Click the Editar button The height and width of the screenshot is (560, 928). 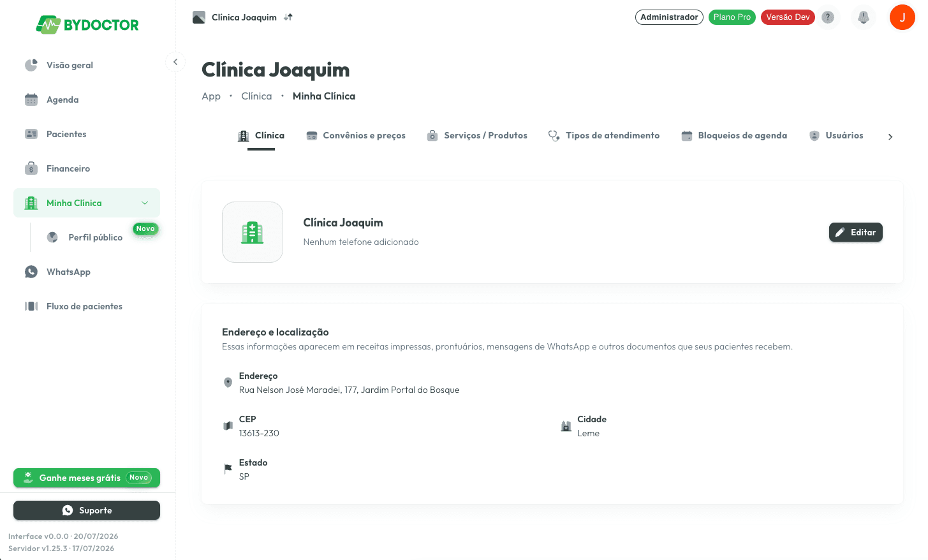coord(856,232)
